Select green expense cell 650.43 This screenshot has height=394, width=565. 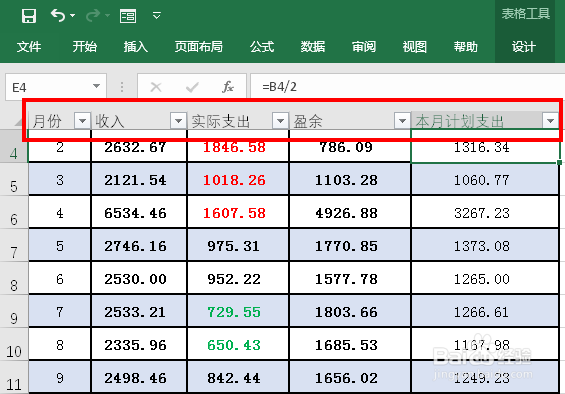(x=238, y=345)
